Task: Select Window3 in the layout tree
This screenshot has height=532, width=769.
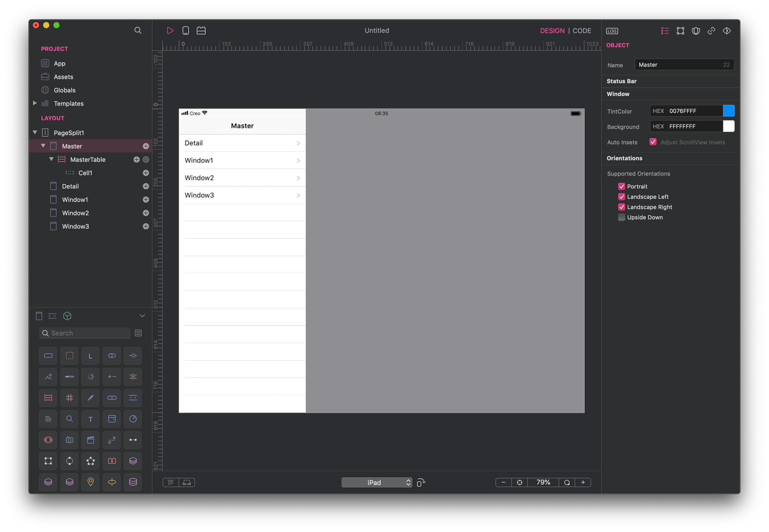Action: 75,226
